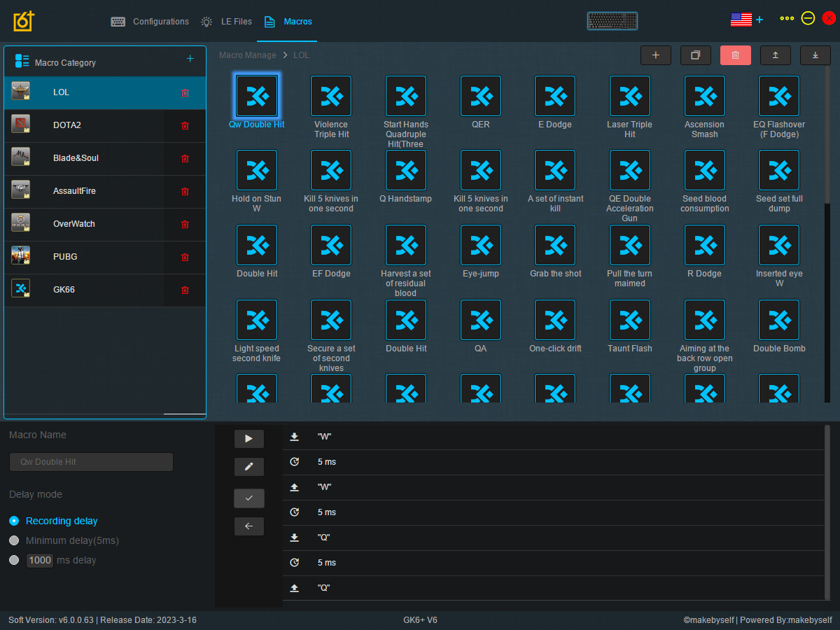Click the download arrow toolbar button
This screenshot has height=630, width=840.
815,55
